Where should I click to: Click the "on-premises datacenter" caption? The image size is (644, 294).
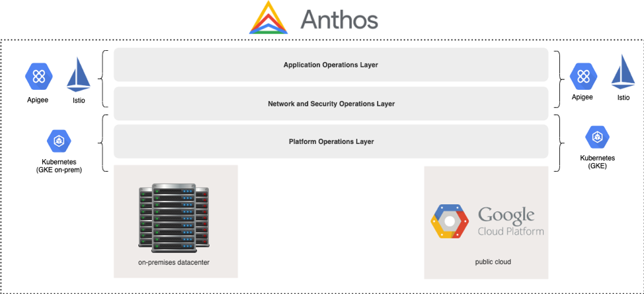click(x=175, y=262)
